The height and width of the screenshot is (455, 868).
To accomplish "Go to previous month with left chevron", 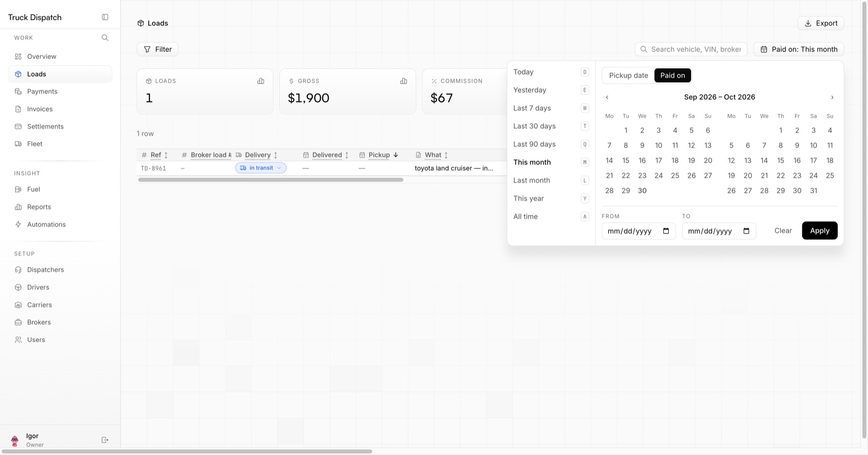I will [x=607, y=97].
